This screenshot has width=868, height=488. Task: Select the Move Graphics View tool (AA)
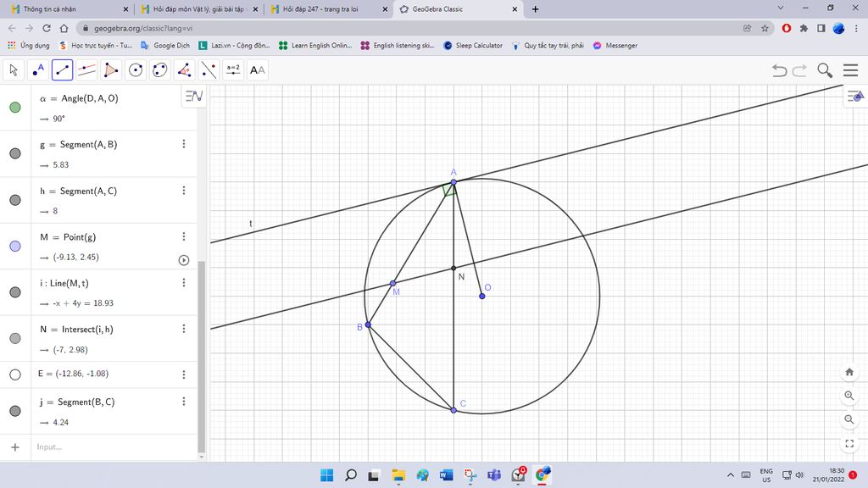pos(258,70)
